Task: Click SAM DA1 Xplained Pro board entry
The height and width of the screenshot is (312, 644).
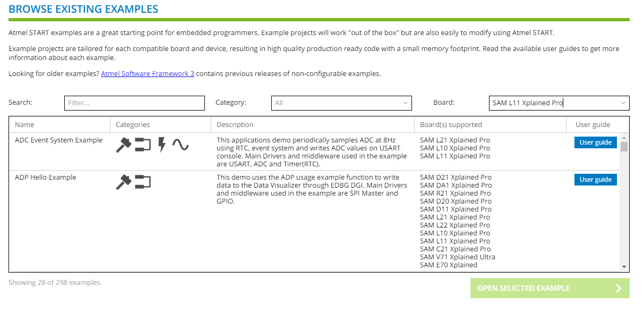Action: click(456, 185)
